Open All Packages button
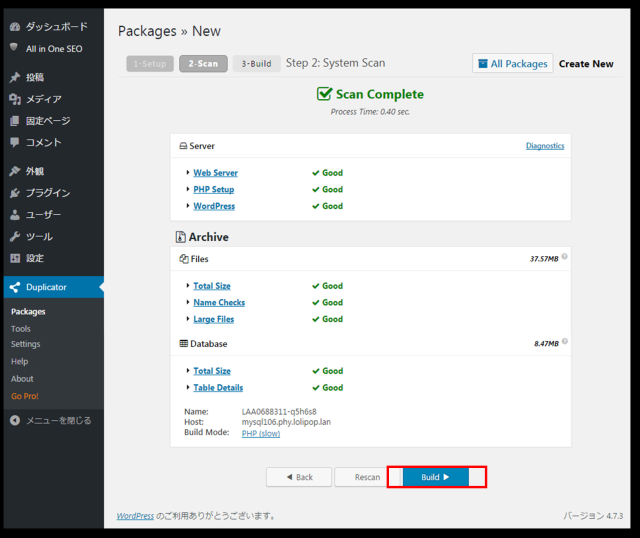 pyautogui.click(x=513, y=63)
